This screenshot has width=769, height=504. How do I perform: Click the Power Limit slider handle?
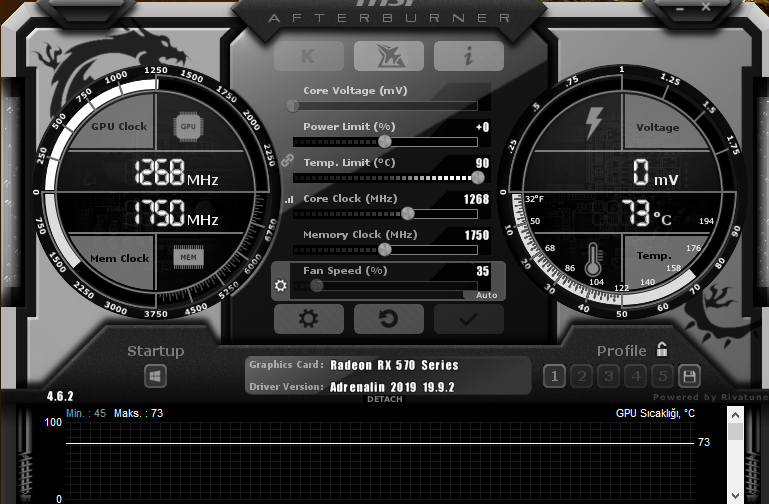pyautogui.click(x=385, y=142)
